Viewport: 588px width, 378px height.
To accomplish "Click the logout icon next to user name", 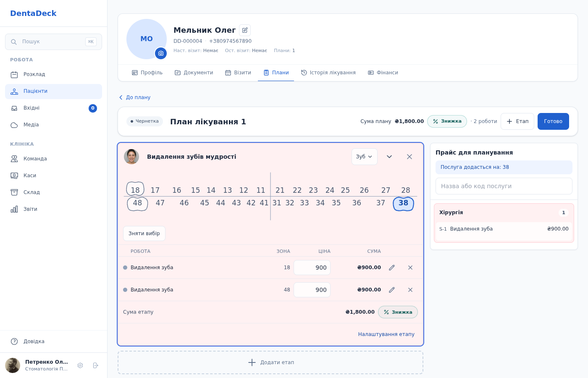I will click(95, 365).
